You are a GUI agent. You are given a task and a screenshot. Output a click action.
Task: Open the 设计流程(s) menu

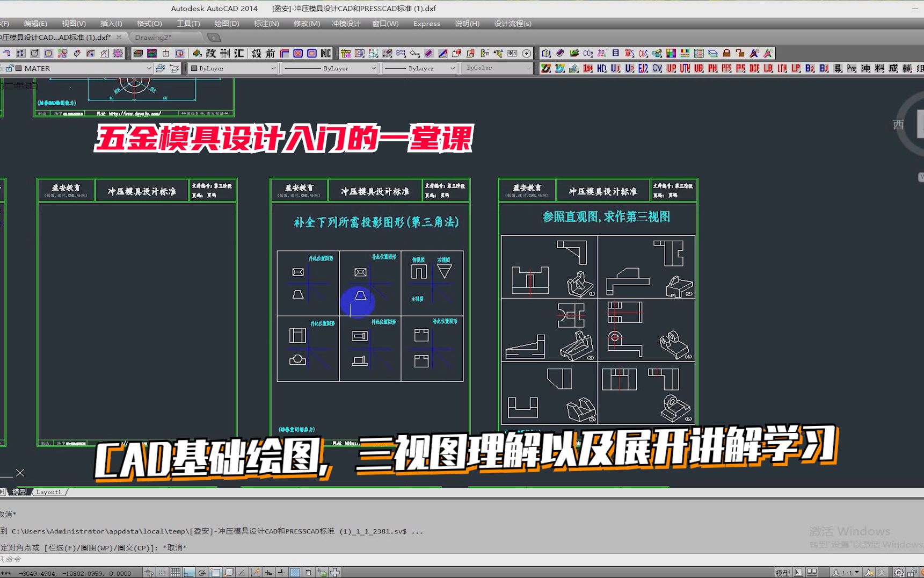[513, 24]
